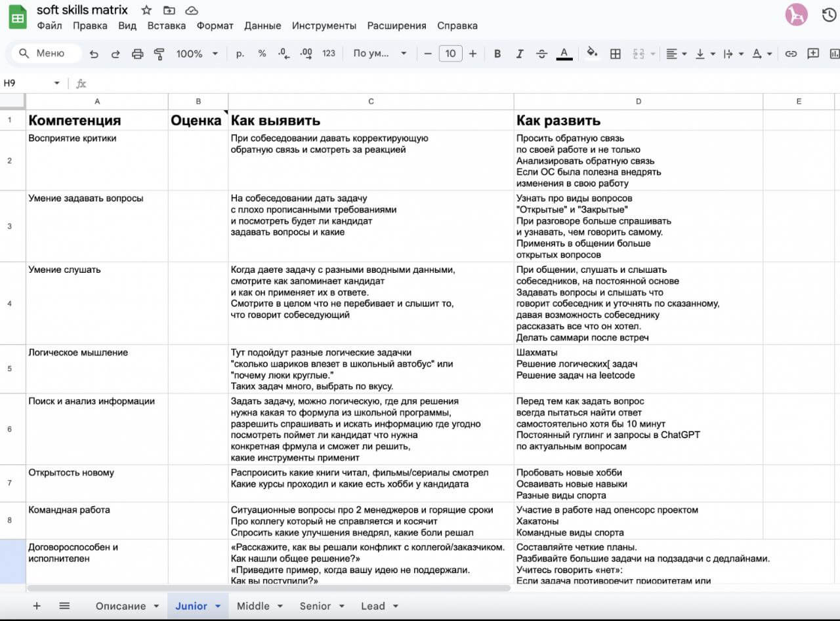Select column C header
This screenshot has height=621, width=840.
[371, 102]
